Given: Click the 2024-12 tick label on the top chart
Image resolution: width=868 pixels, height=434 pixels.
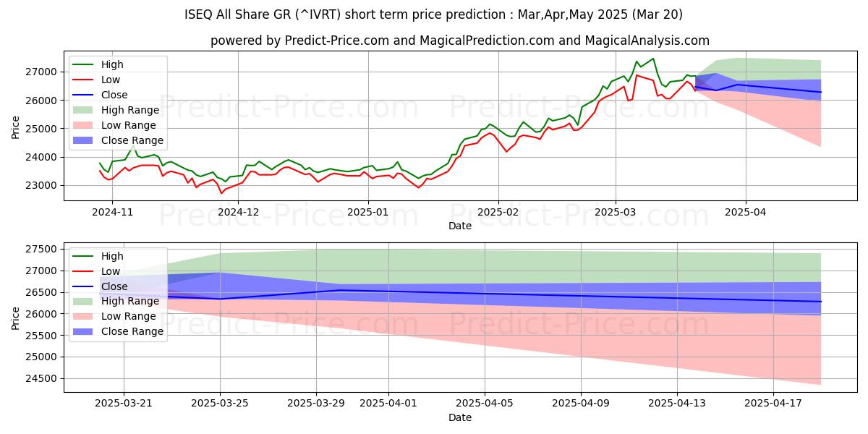Looking at the screenshot, I should click(x=238, y=212).
